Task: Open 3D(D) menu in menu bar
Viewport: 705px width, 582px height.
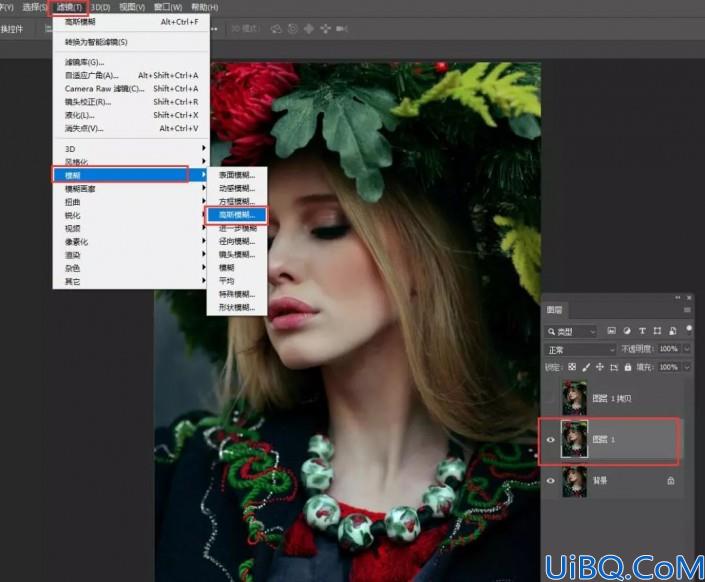Action: [100, 8]
